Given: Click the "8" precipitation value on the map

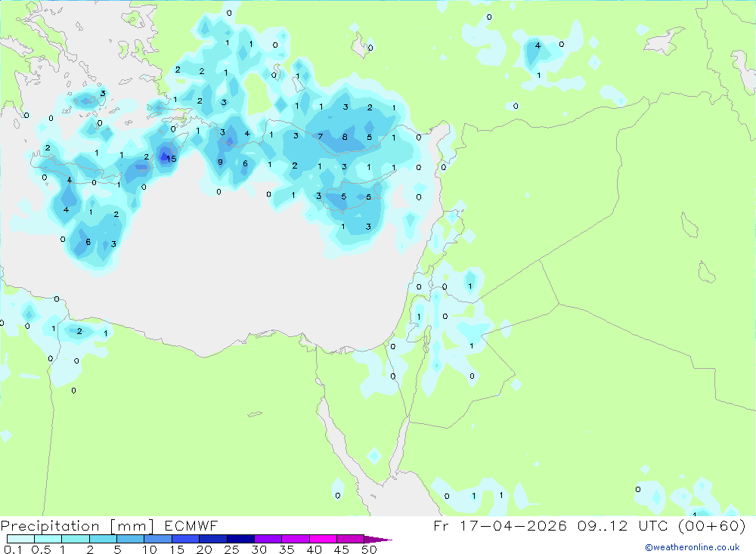Looking at the screenshot, I should [x=345, y=137].
